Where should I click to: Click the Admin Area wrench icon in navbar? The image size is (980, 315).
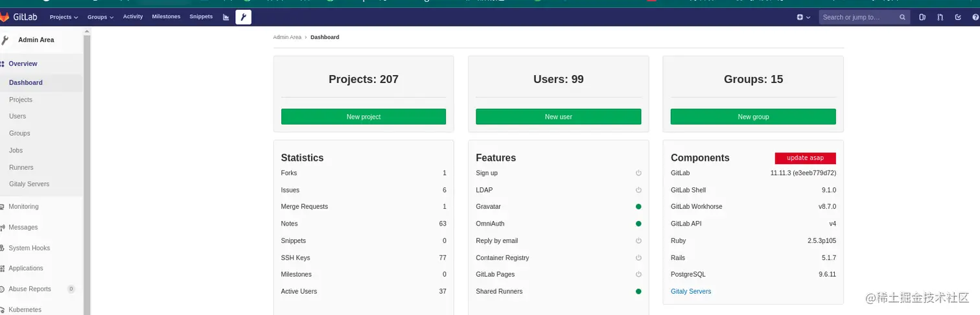pos(244,17)
